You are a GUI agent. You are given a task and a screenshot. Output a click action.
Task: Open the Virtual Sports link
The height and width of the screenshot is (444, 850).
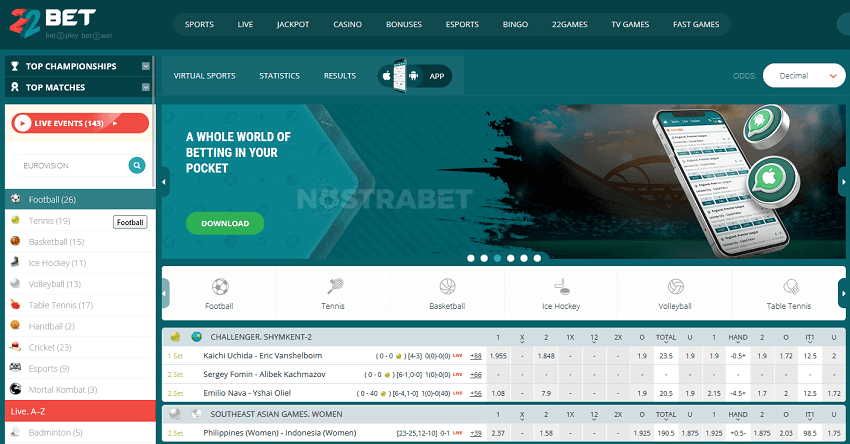coord(204,76)
